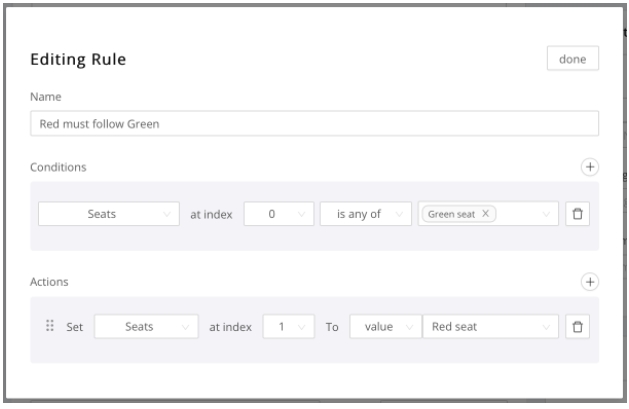Viewport: 629px width, 409px height.
Task: Add a new condition with plus icon
Action: click(589, 167)
